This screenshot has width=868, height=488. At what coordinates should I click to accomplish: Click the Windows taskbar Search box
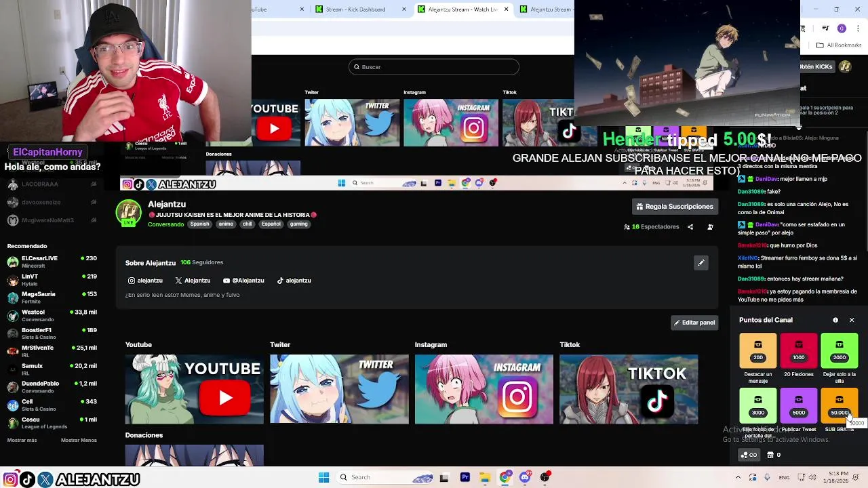coord(385,477)
